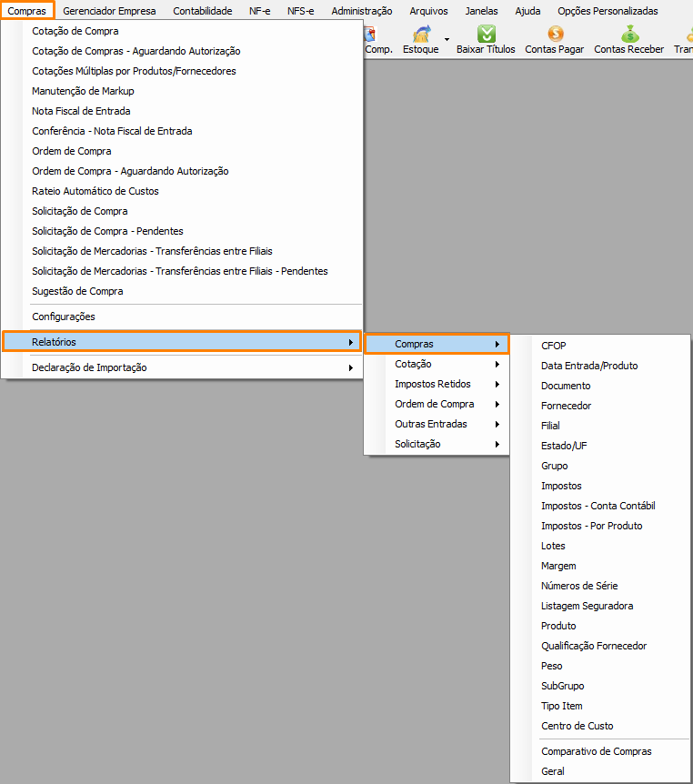Open the Produto report
693x784 pixels.
click(x=600, y=626)
